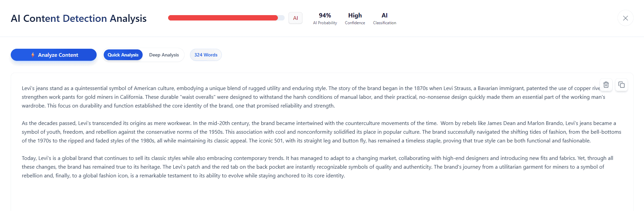Image resolution: width=644 pixels, height=211 pixels.
Task: Click the AI Classification result
Action: coord(384,15)
